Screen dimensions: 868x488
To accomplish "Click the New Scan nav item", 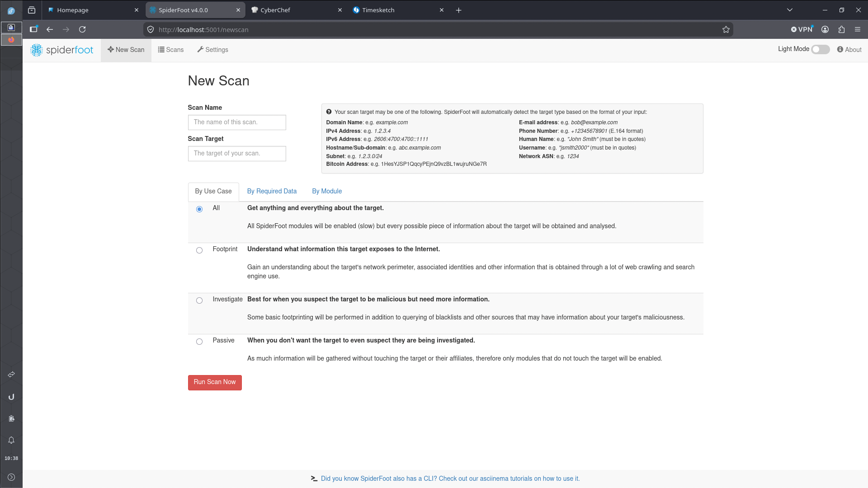I will pyautogui.click(x=126, y=50).
